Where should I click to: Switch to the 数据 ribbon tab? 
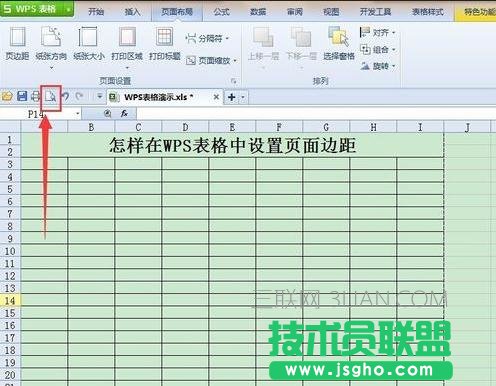[x=258, y=12]
